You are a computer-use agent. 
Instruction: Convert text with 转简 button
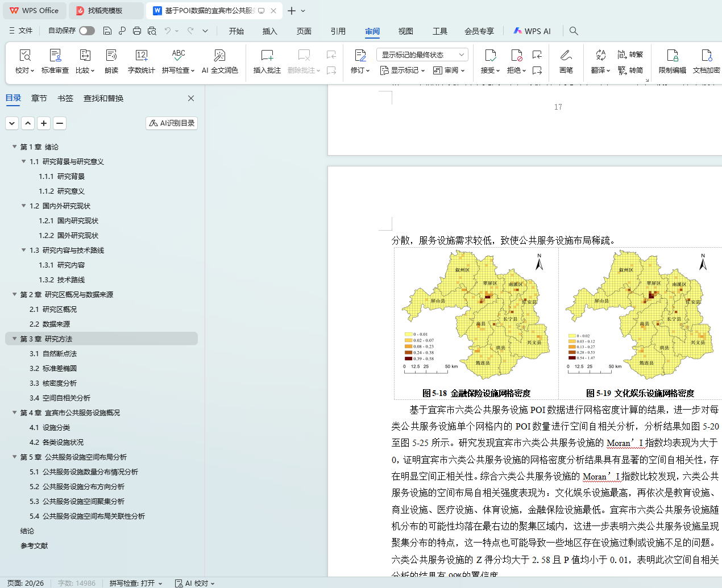click(x=630, y=70)
